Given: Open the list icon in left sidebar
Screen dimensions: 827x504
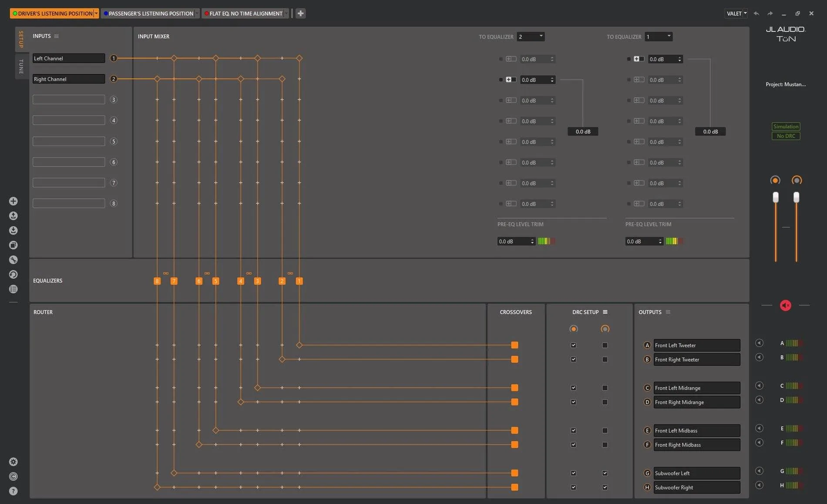Looking at the screenshot, I should coord(13,289).
